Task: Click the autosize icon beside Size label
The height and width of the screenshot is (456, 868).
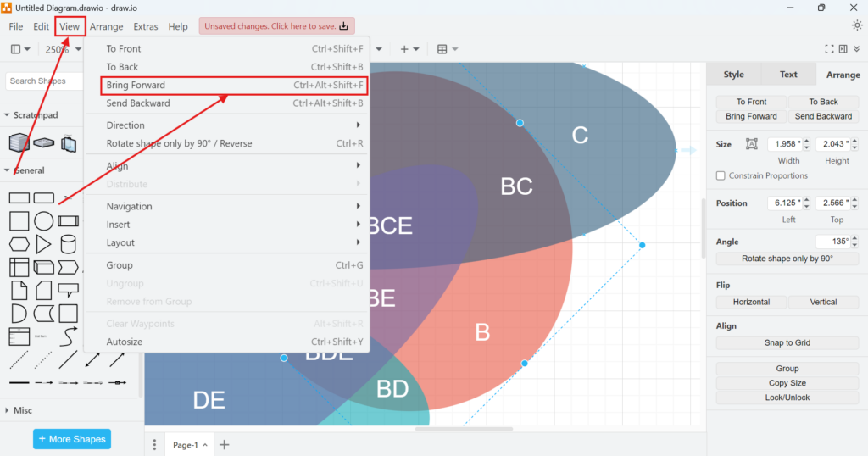Action: pos(751,144)
